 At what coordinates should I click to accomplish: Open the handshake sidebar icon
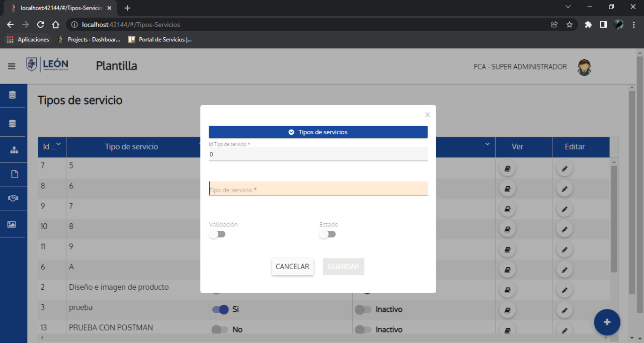coord(14,199)
